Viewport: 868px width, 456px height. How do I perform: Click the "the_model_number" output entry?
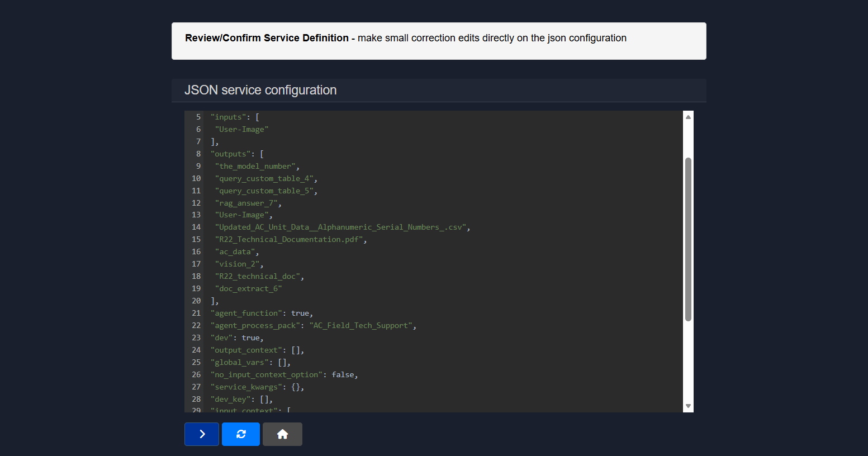(x=256, y=167)
